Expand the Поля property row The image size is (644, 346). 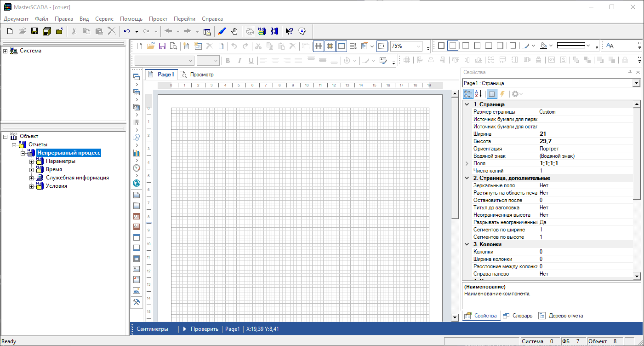(467, 163)
